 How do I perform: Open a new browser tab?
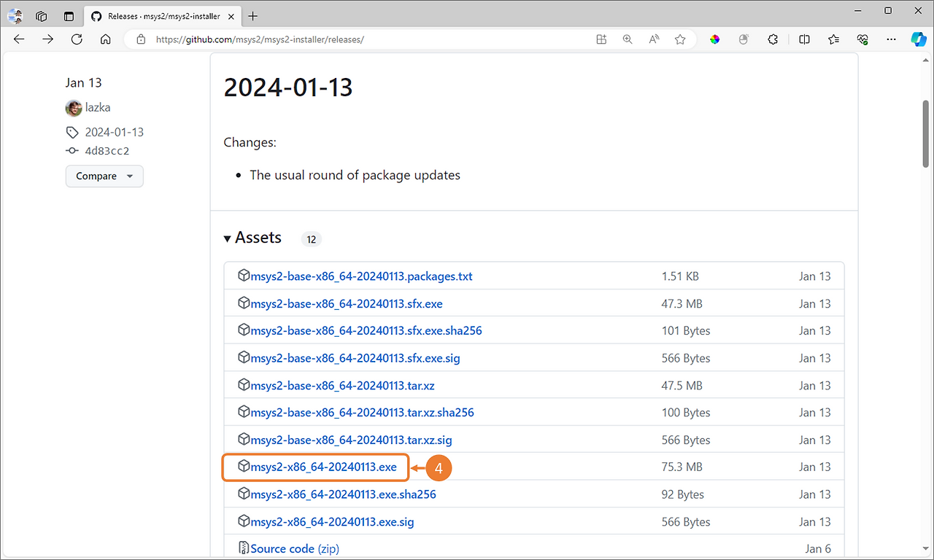(x=253, y=16)
